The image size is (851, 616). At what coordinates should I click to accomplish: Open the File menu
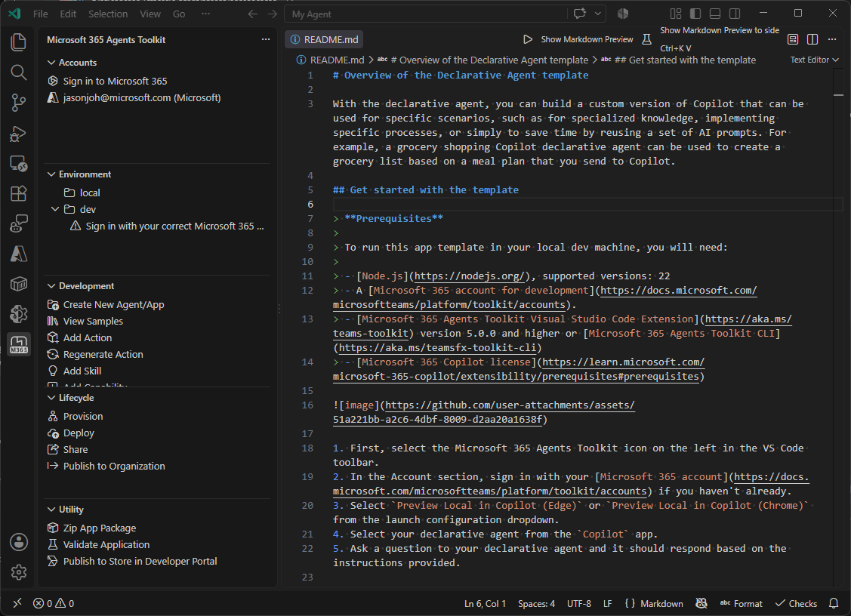coord(41,14)
